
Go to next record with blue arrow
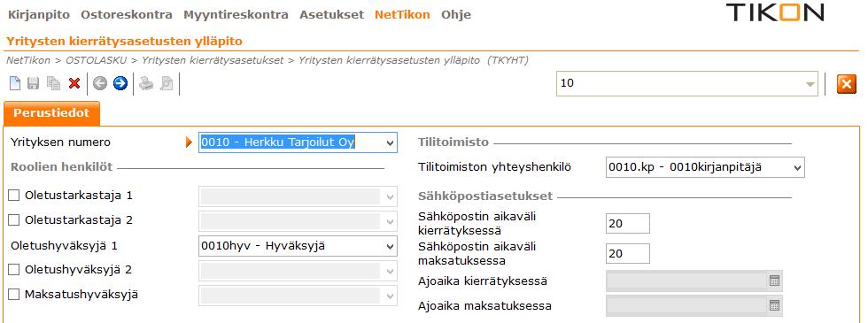coord(120,83)
